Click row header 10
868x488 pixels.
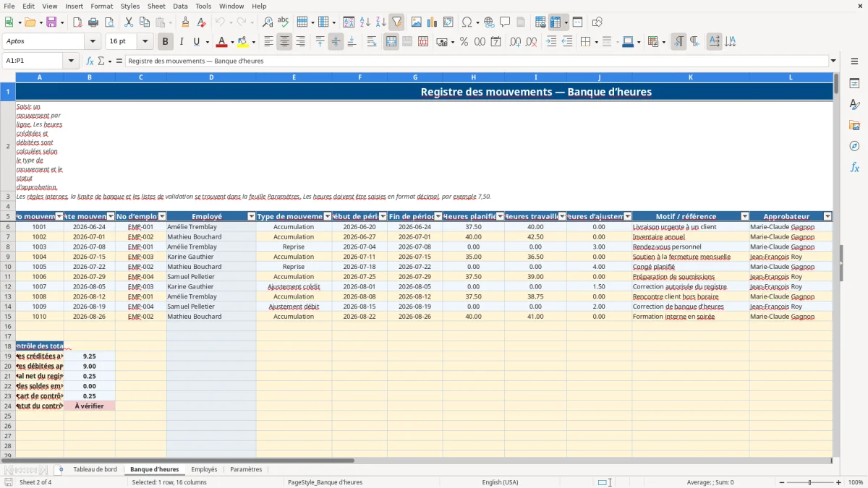8,267
